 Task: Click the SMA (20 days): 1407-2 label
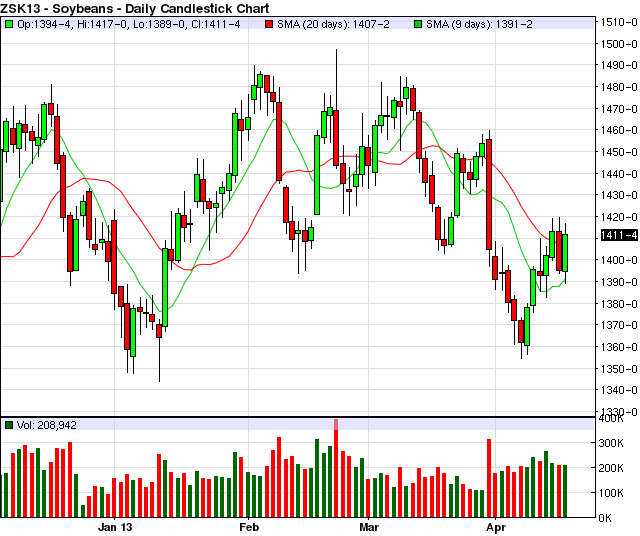coord(333,24)
